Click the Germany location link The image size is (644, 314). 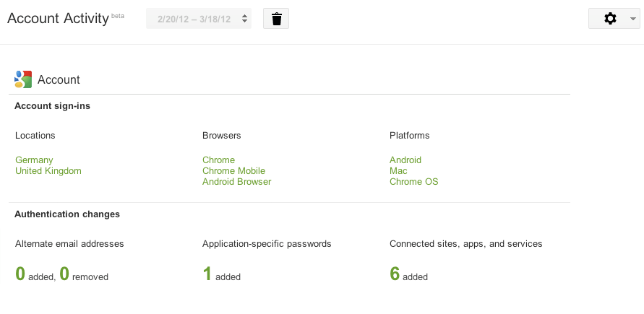pos(34,160)
